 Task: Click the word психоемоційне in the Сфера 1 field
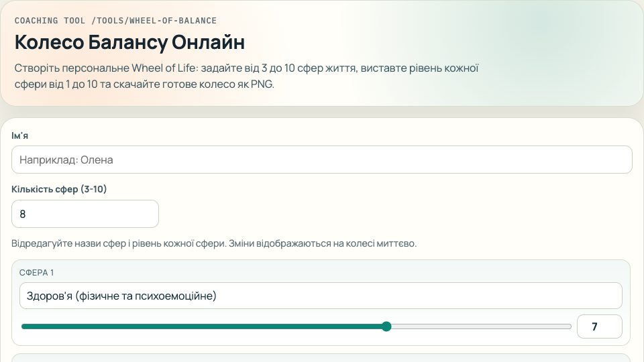(179, 296)
